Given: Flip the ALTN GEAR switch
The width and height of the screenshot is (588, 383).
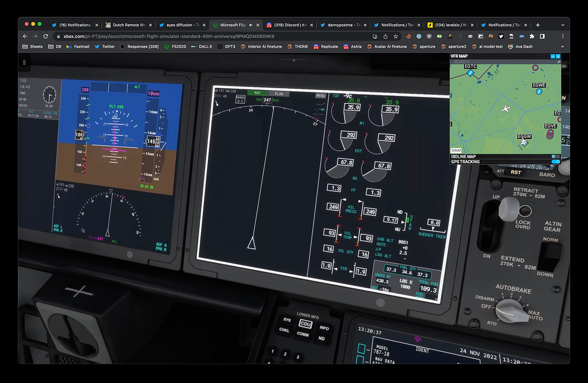Looking at the screenshot, I should (x=551, y=256).
